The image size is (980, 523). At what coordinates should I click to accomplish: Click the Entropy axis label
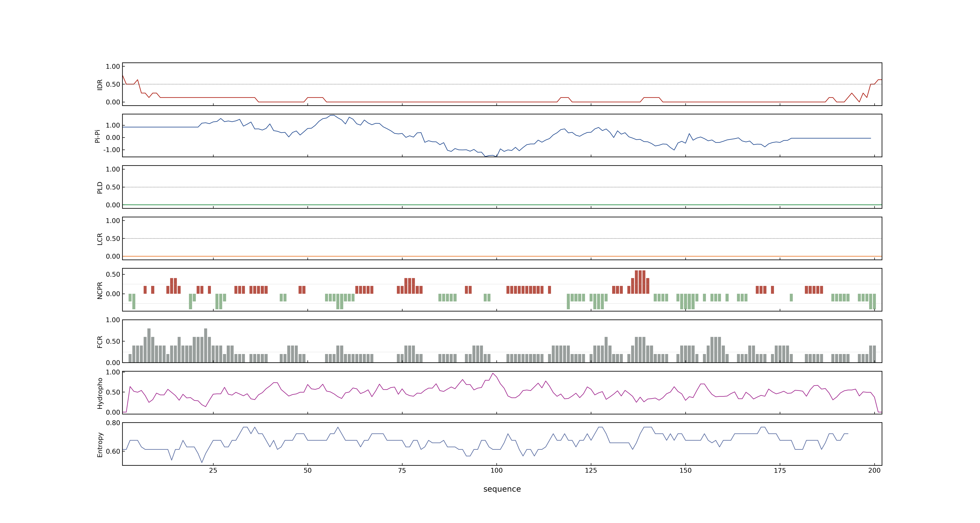(100, 445)
